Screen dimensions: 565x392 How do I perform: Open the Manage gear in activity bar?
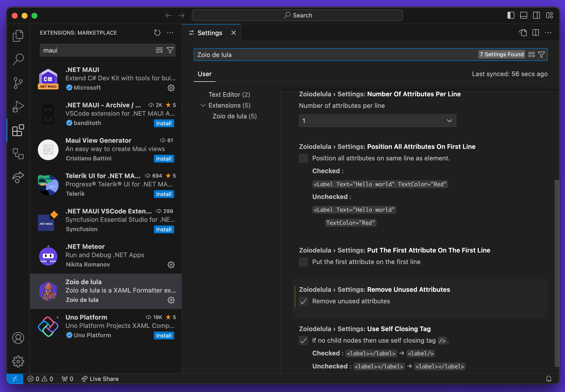18,362
